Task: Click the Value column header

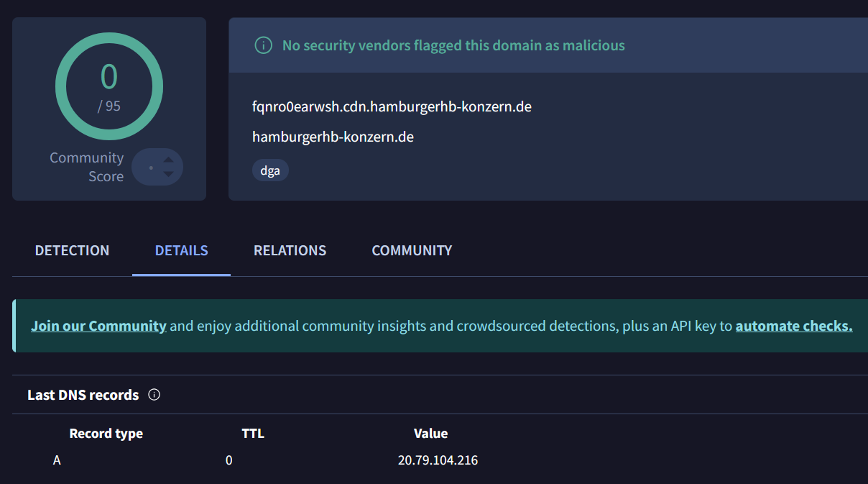Action: point(430,434)
